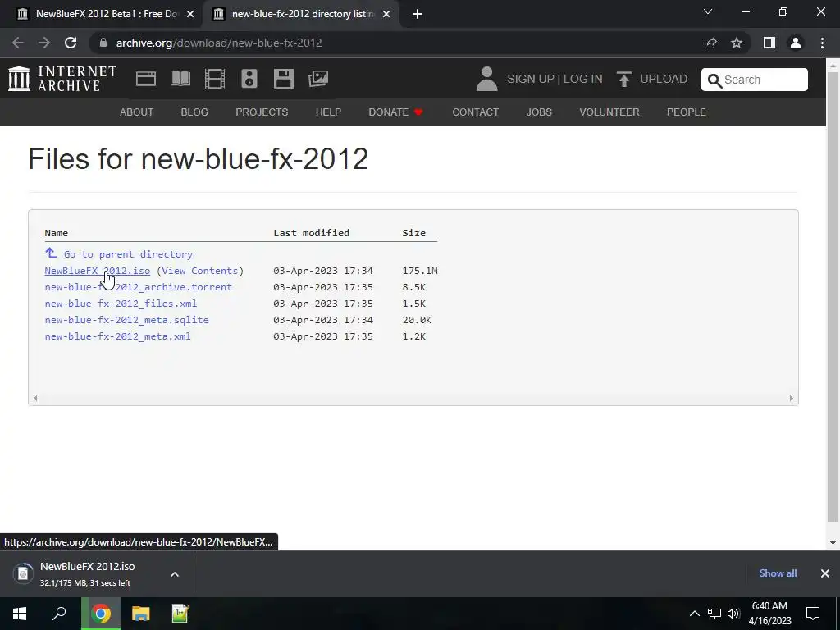Open the Windows Start button

pyautogui.click(x=20, y=614)
